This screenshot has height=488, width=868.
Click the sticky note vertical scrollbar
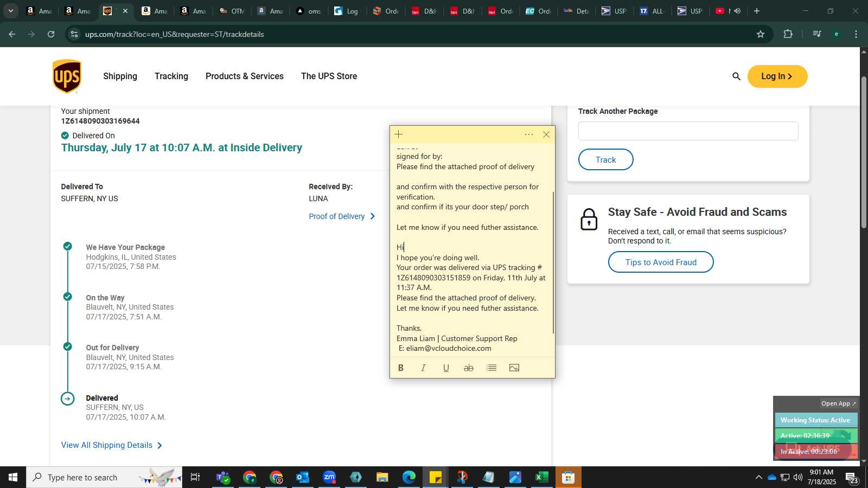553,262
